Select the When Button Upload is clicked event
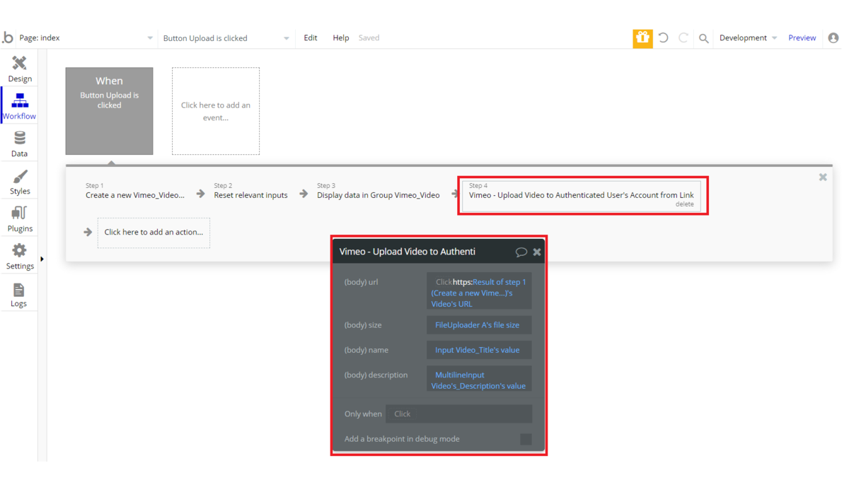This screenshot has width=849, height=504. pos(109,111)
